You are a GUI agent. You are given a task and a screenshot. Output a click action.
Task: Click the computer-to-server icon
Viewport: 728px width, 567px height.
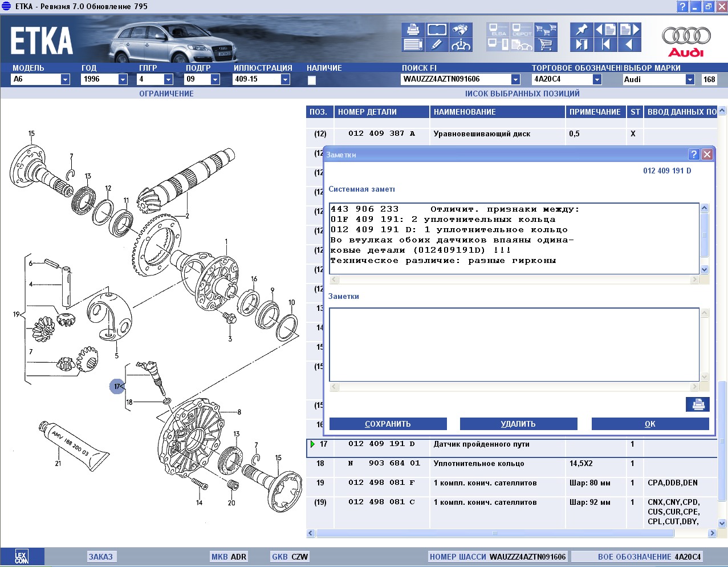(498, 44)
